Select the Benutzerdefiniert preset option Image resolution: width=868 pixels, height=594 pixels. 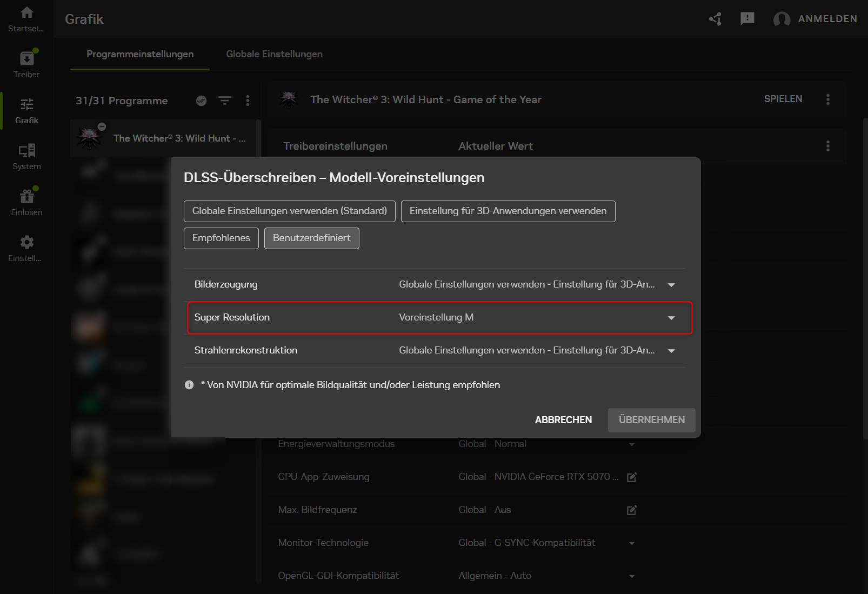pyautogui.click(x=312, y=238)
